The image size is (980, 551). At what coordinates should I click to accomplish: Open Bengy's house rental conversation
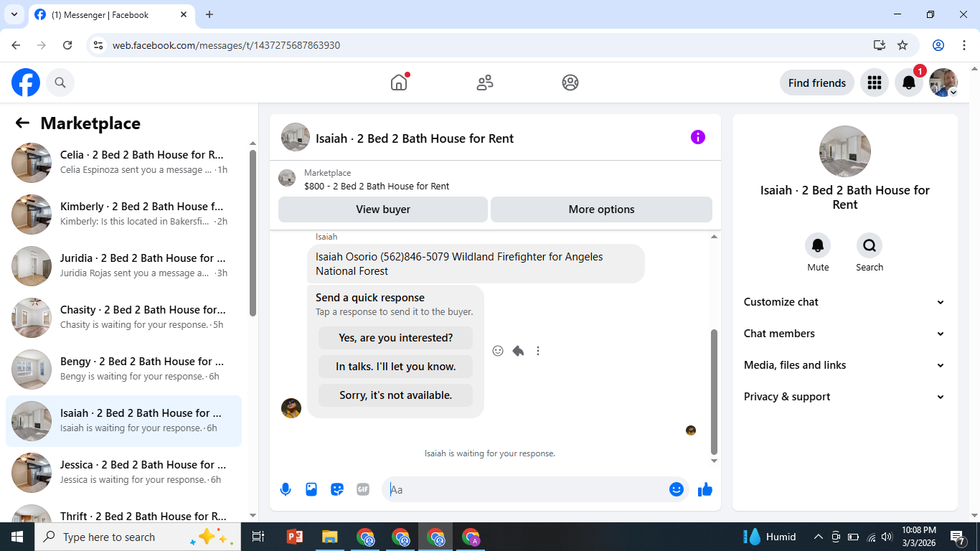123,369
